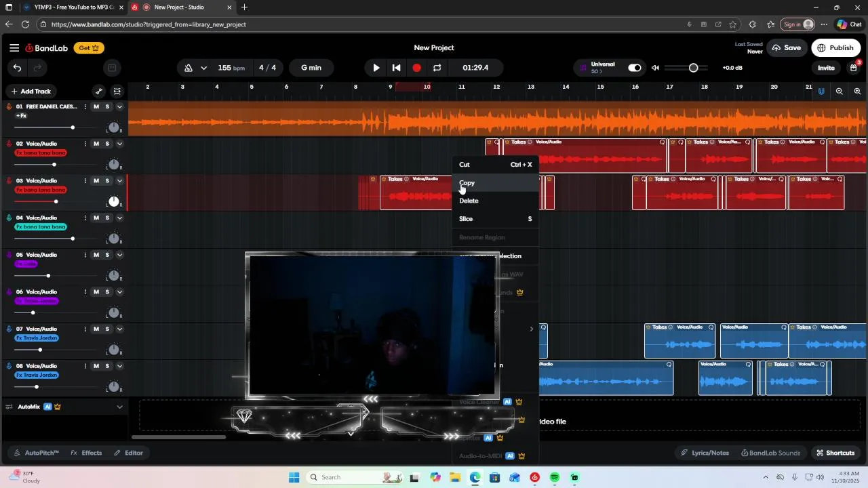The height and width of the screenshot is (488, 868).
Task: Start recording with the red record button
Action: pos(416,68)
